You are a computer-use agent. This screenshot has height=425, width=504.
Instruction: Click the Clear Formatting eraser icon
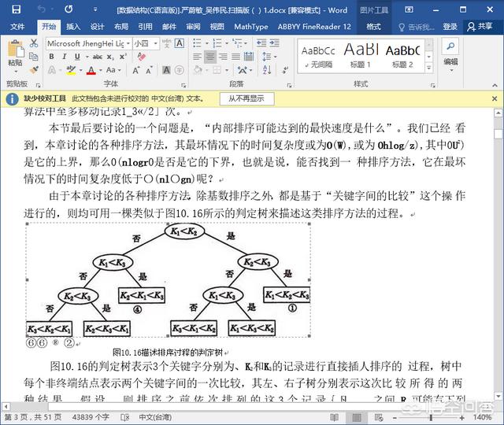coord(141,57)
